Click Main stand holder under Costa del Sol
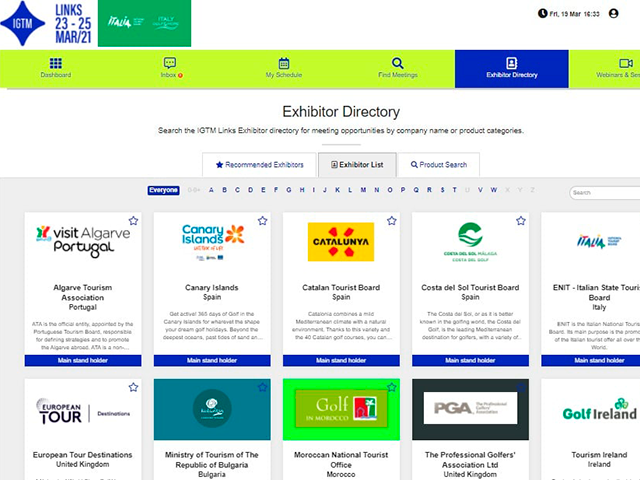The width and height of the screenshot is (640, 480). click(470, 360)
